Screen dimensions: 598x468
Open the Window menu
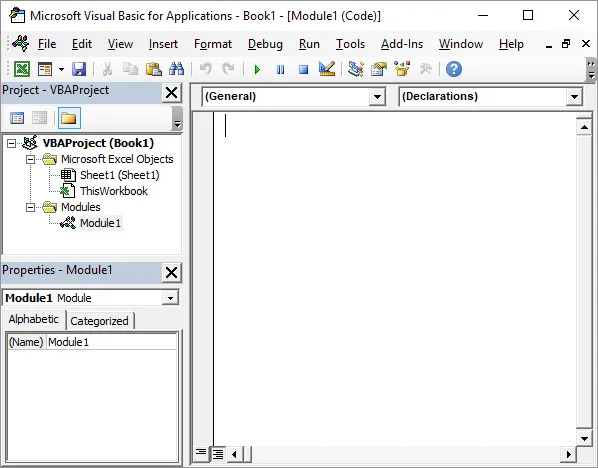[x=461, y=44]
